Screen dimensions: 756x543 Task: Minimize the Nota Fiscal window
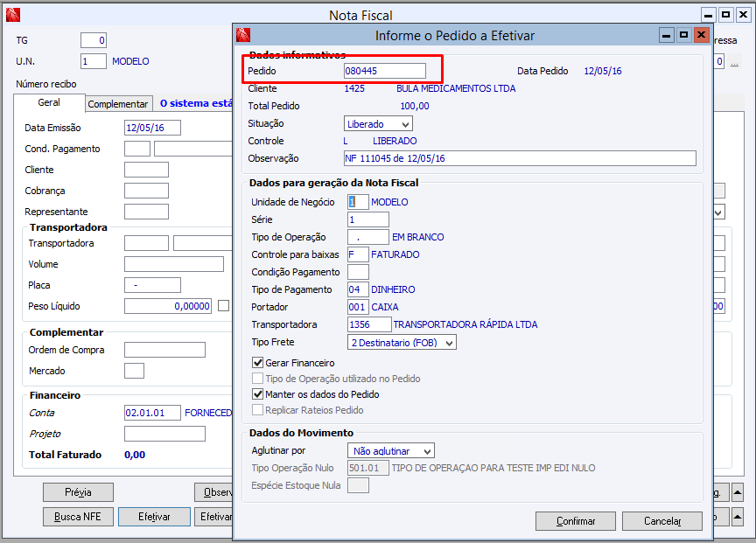pyautogui.click(x=708, y=15)
